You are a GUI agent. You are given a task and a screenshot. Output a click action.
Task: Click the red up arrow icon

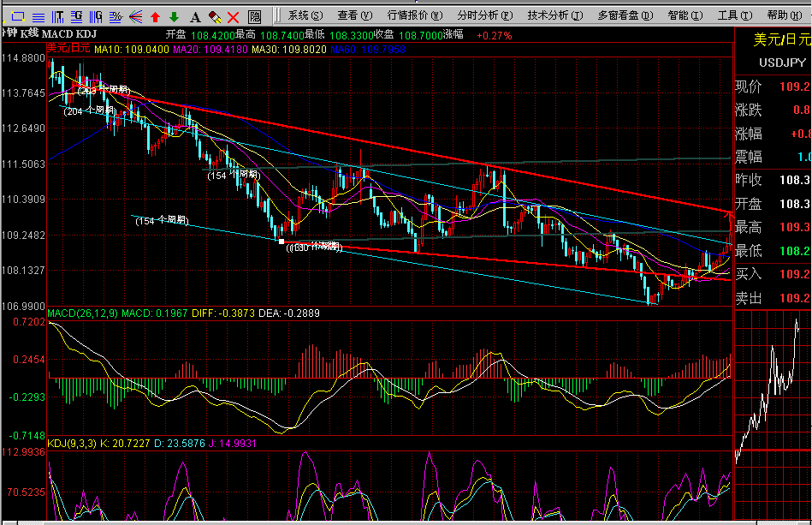pos(155,16)
